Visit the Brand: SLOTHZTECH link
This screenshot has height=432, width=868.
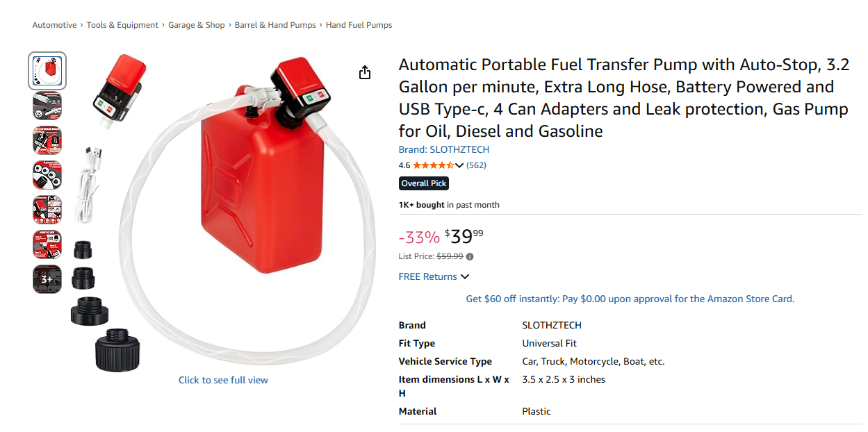pos(443,149)
